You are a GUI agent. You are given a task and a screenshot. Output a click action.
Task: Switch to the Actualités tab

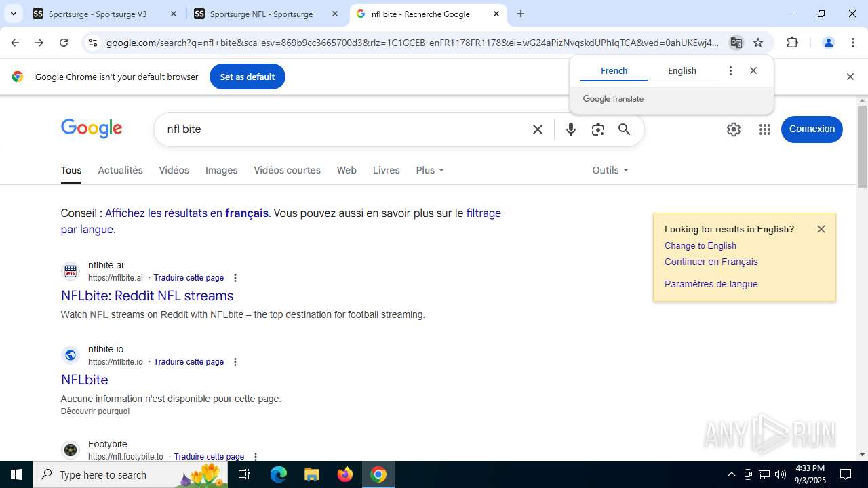(120, 170)
